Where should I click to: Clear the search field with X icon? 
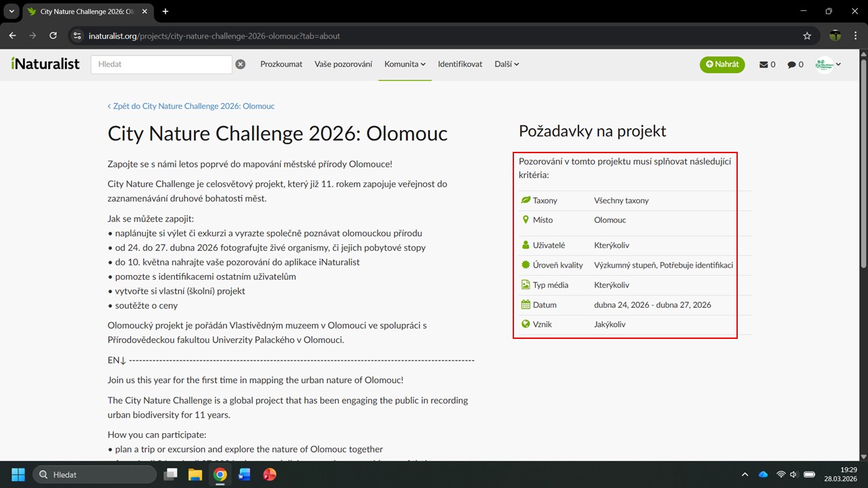(240, 64)
